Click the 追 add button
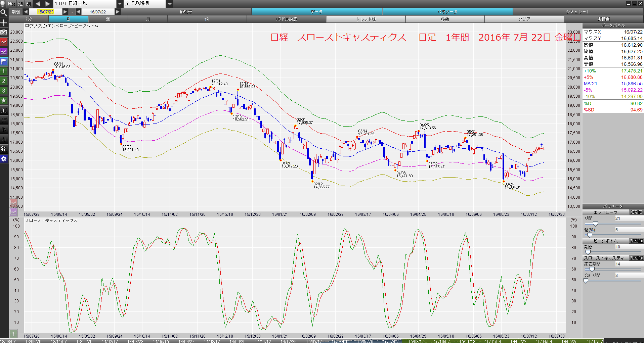The width and height of the screenshot is (644, 343). (x=20, y=4)
